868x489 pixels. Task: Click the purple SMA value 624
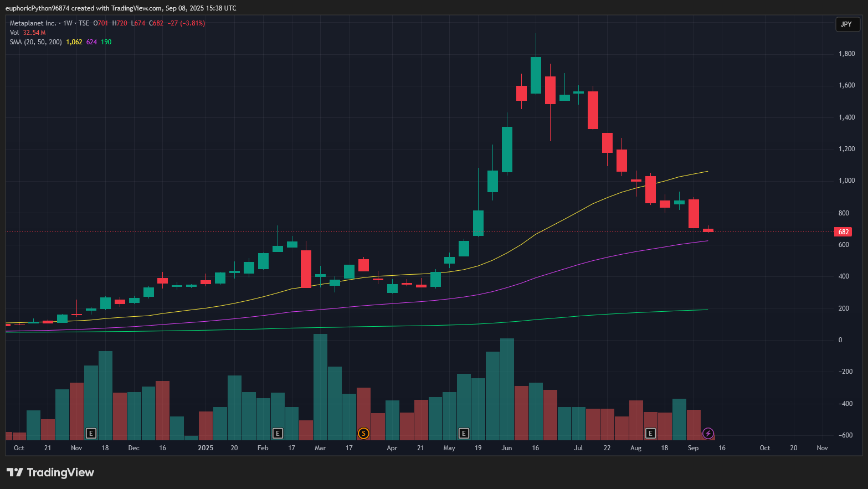[91, 42]
